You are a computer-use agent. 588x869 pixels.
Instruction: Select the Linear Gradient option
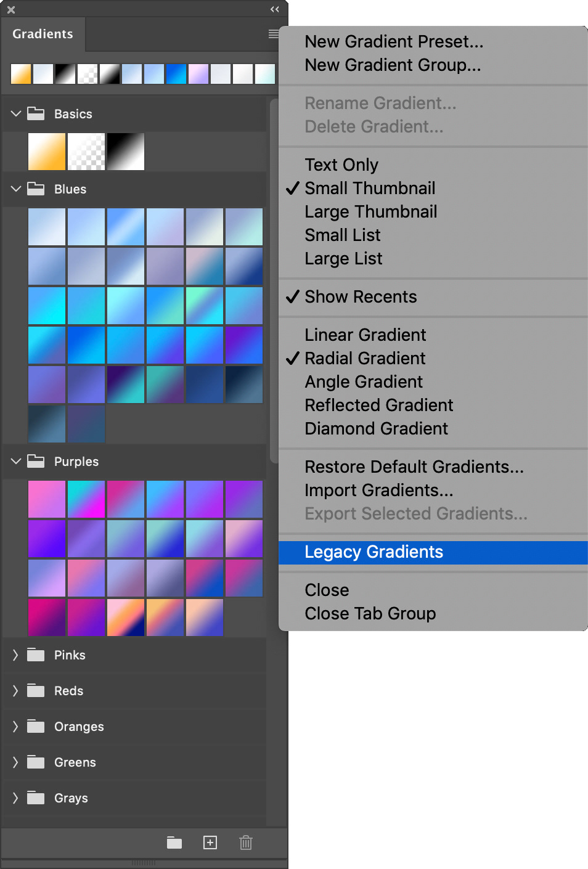(365, 335)
